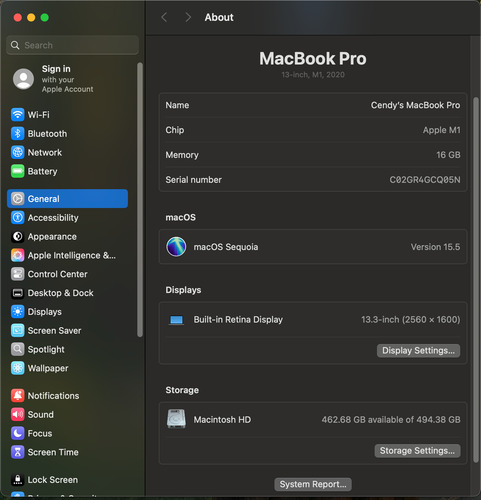
Task: Click the Built-in Retina Display name text
Action: pyautogui.click(x=238, y=320)
